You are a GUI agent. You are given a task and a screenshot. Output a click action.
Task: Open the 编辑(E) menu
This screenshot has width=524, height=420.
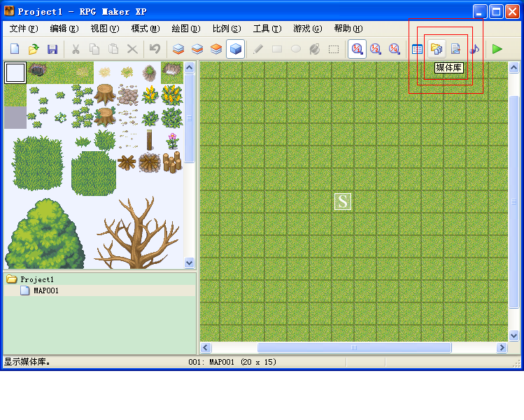click(64, 29)
